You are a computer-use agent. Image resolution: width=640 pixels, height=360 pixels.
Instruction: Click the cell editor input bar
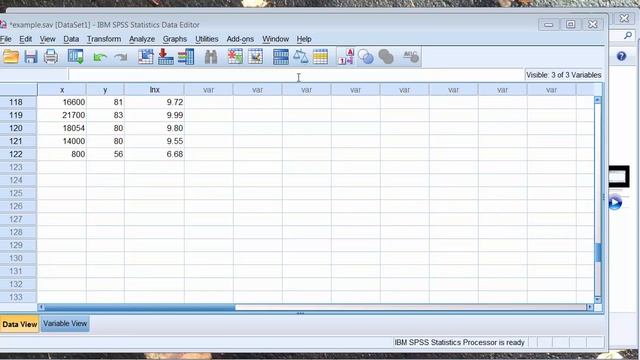pos(296,75)
